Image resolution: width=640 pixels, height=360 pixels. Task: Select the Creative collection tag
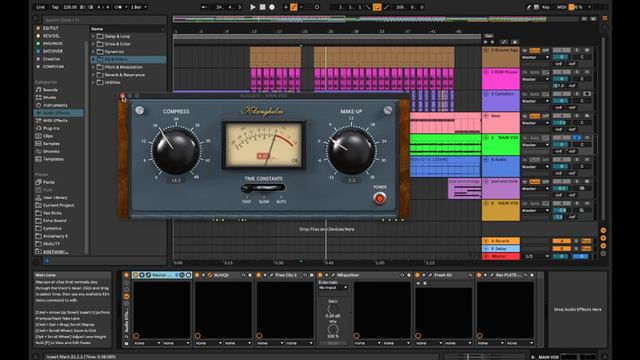click(x=51, y=59)
